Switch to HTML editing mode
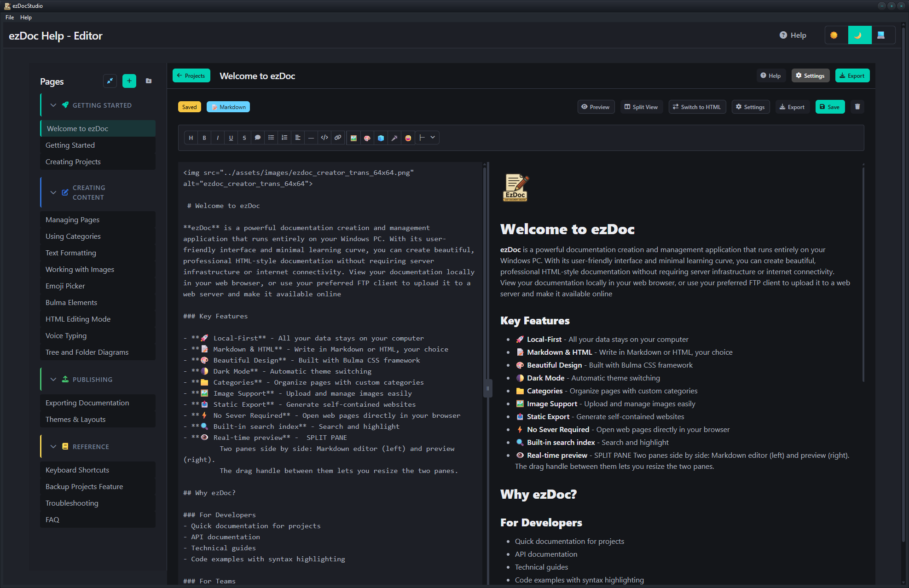This screenshot has height=588, width=909. [697, 107]
